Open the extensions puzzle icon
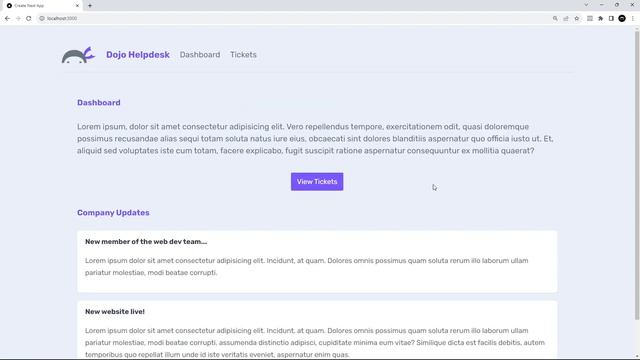The image size is (640, 360). [x=600, y=18]
